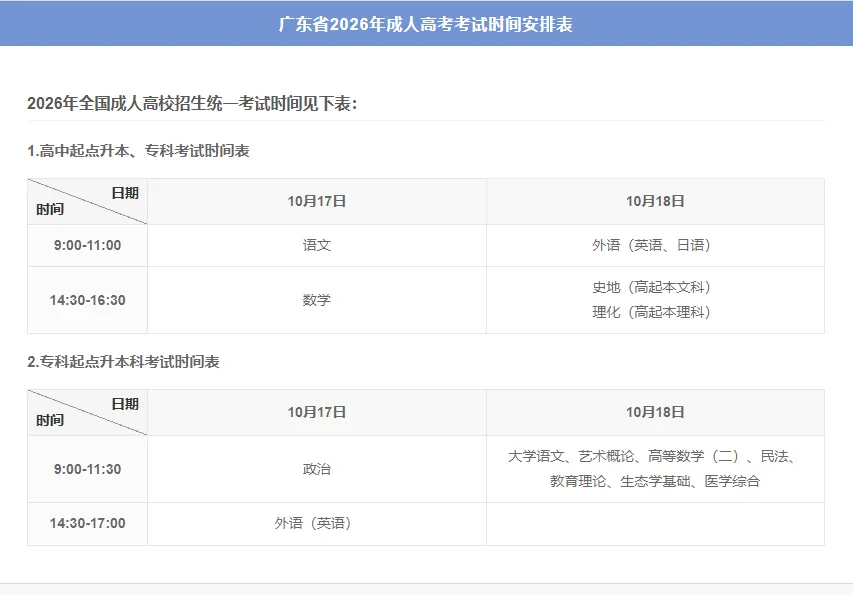
Task: Click the 9:00-11:30 time cell
Action: coord(88,469)
